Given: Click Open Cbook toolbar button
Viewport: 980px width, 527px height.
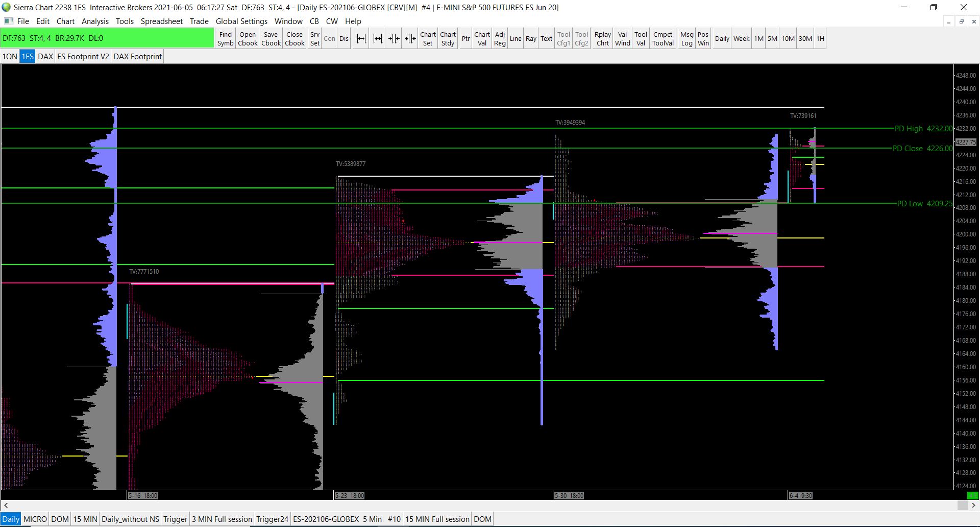Looking at the screenshot, I should pyautogui.click(x=248, y=39).
